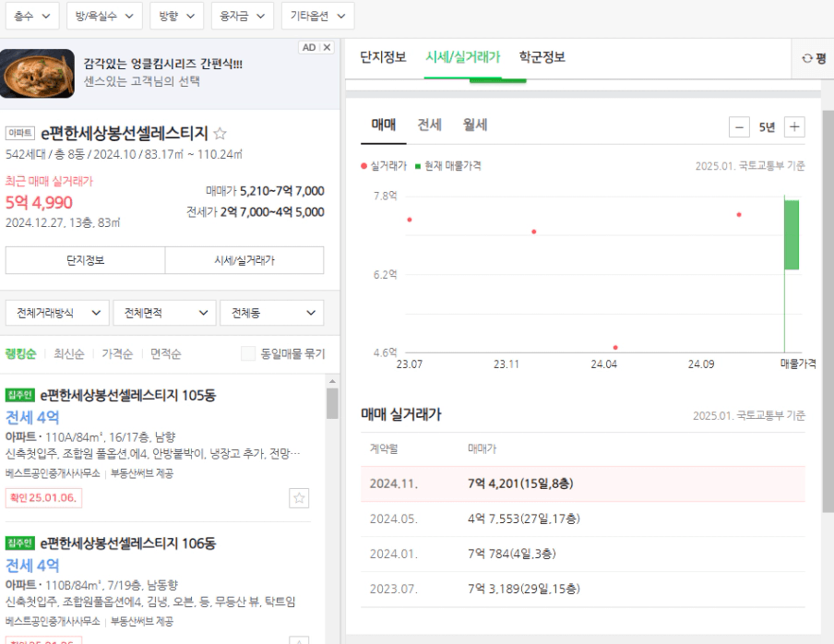Select the 매매 price tab
The width and height of the screenshot is (834, 644).
point(384,125)
